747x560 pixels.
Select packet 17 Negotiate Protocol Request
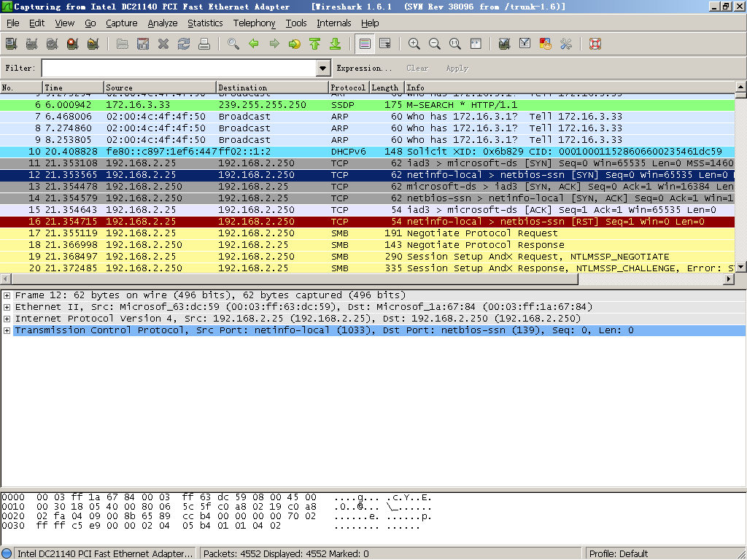[368, 233]
